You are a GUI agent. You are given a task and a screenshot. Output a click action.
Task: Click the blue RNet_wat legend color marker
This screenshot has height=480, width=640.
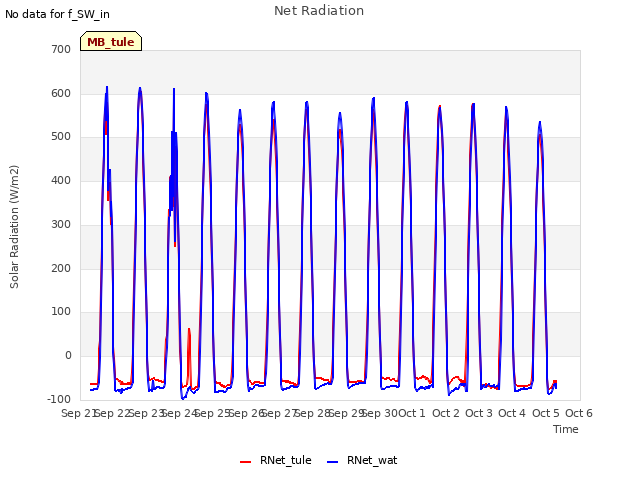click(x=333, y=462)
